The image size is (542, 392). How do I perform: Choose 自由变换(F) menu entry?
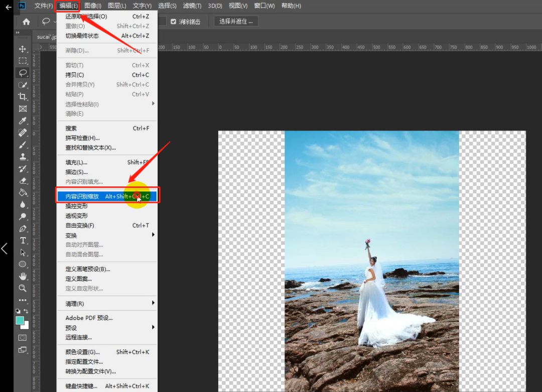point(107,225)
